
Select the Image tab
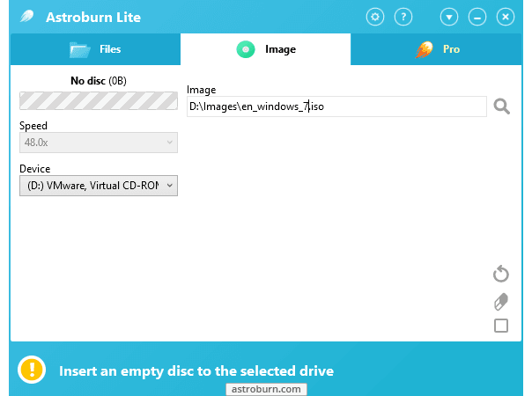pyautogui.click(x=265, y=49)
